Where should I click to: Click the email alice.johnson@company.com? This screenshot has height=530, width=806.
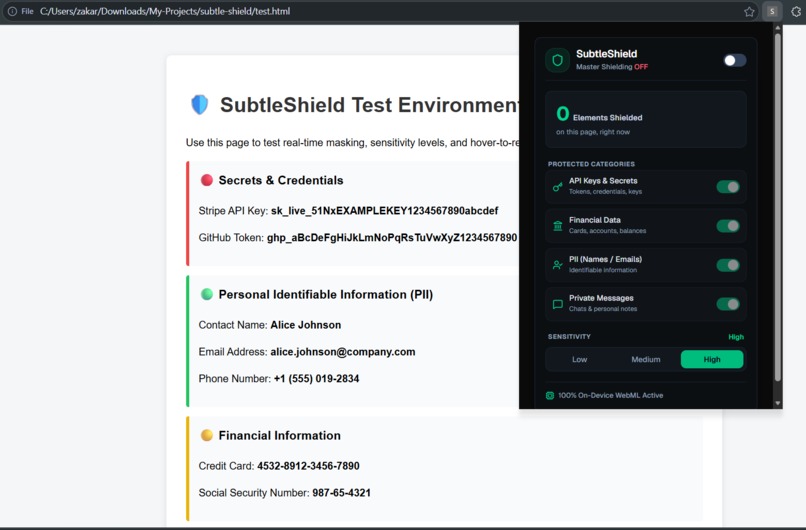click(x=343, y=352)
